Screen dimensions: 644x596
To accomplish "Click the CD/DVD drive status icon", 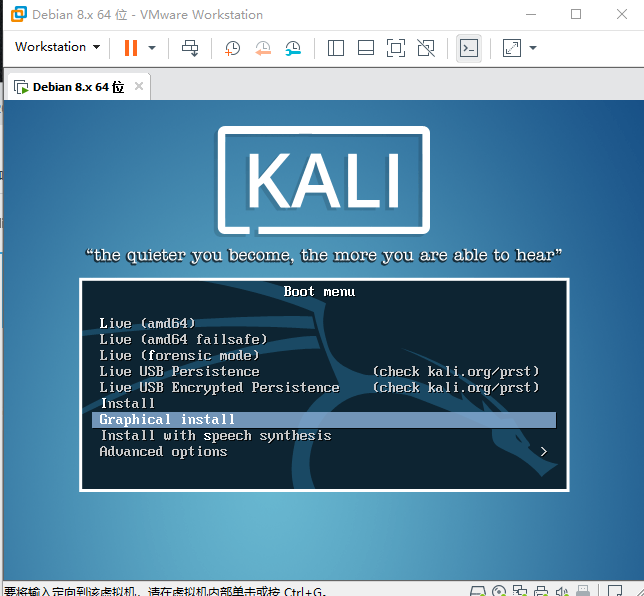I will 499,591.
